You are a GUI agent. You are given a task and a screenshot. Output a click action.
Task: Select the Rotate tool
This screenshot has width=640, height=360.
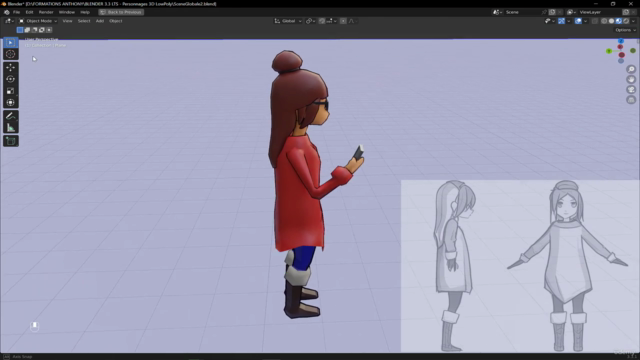point(11,79)
